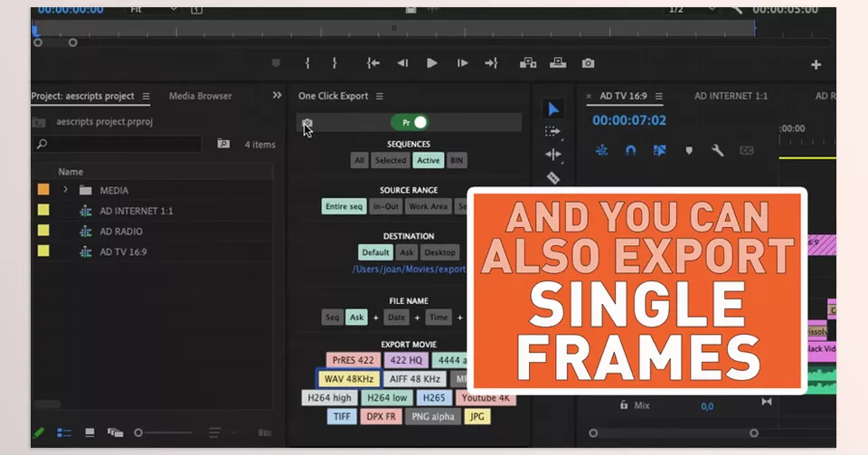Click the orange label swatch for MEDIA
The height and width of the screenshot is (455, 868).
click(43, 189)
